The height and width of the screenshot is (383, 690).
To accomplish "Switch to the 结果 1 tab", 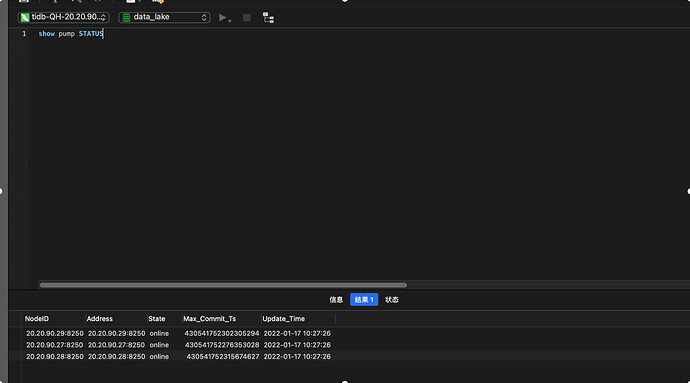I will [364, 300].
